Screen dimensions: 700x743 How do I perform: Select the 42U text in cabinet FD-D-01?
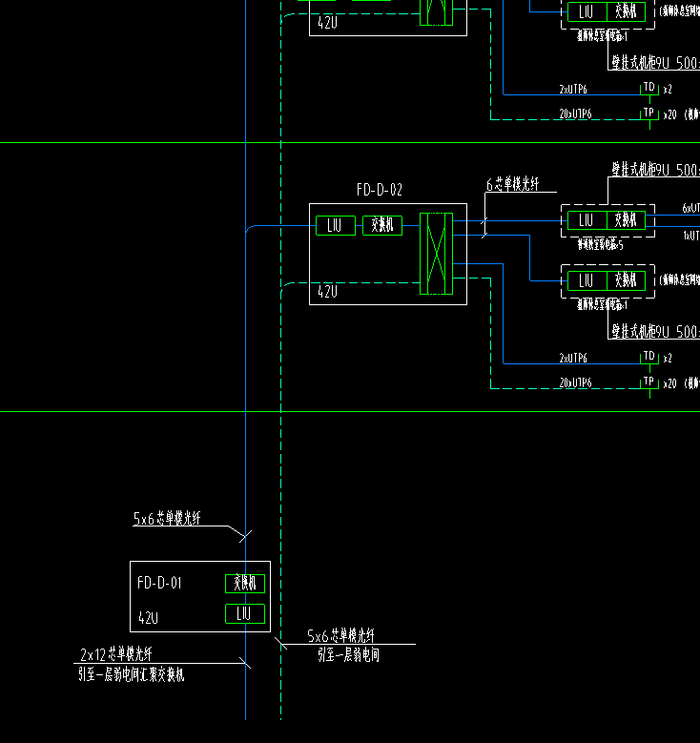pyautogui.click(x=148, y=618)
